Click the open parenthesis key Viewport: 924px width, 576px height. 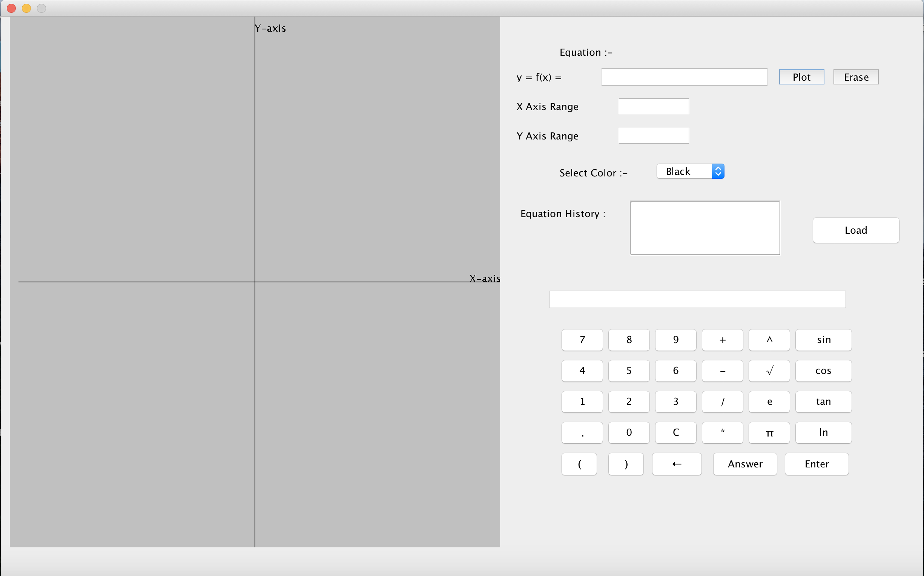coord(579,464)
